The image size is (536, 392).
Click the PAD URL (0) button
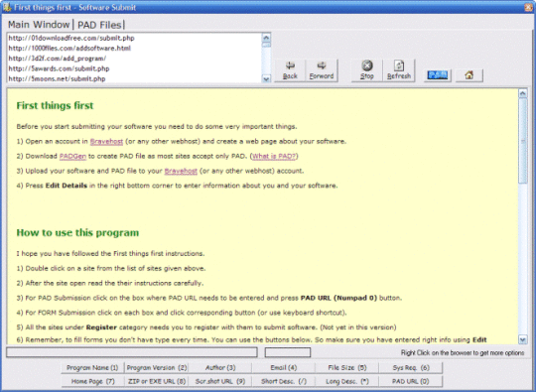tap(411, 381)
